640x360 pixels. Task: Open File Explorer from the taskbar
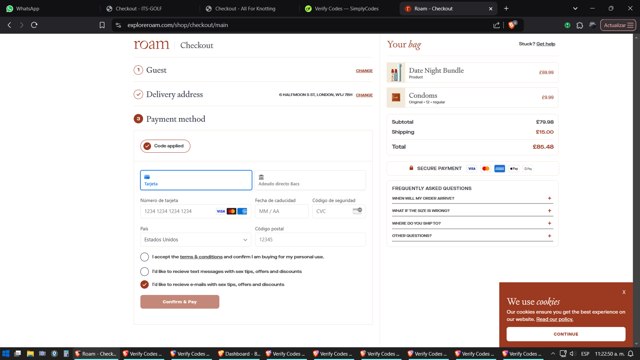point(30,353)
